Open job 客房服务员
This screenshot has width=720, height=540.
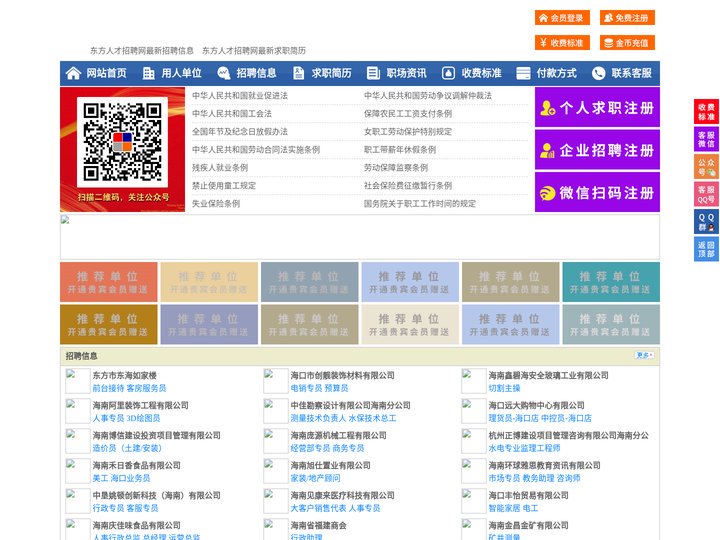[146, 388]
